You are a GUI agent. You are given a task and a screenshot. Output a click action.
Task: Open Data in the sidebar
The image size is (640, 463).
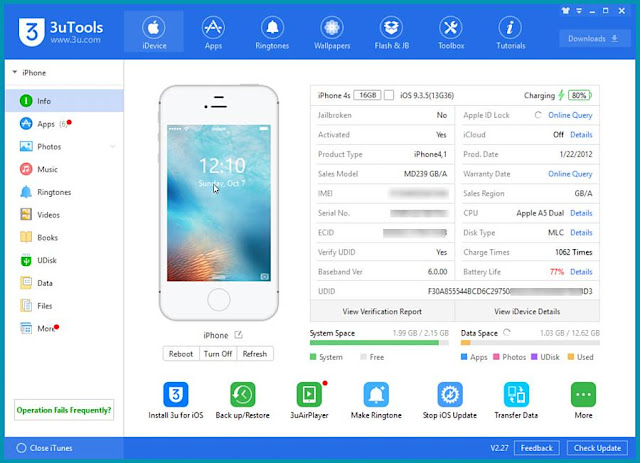tap(64, 283)
